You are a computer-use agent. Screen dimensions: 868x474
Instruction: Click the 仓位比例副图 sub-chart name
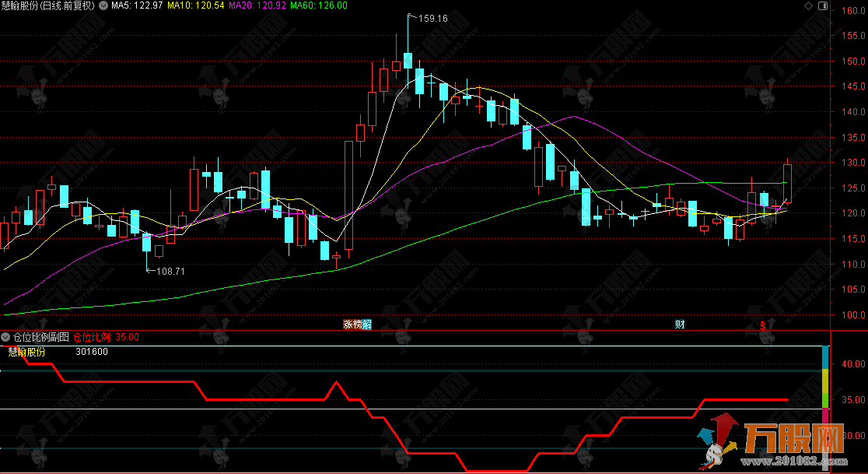[41, 337]
